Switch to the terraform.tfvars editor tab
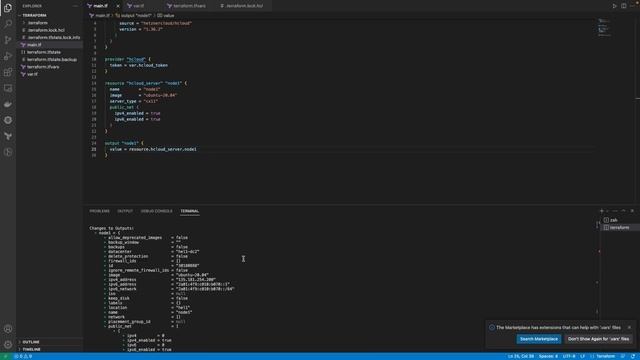 pyautogui.click(x=189, y=6)
